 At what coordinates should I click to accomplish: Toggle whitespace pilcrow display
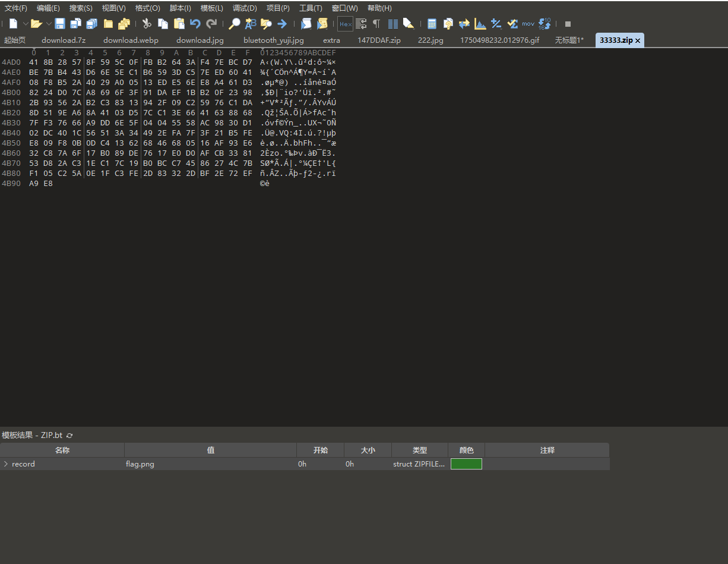pos(376,24)
